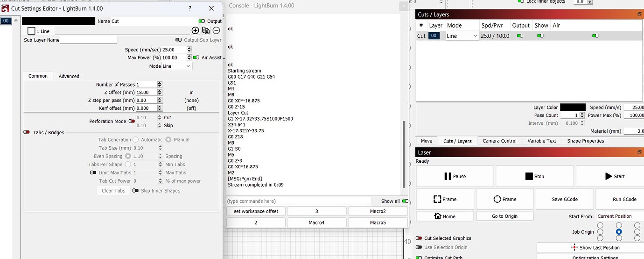Toggle Air for Cut layer in table
Screen dimensions: 644x259
595,36
